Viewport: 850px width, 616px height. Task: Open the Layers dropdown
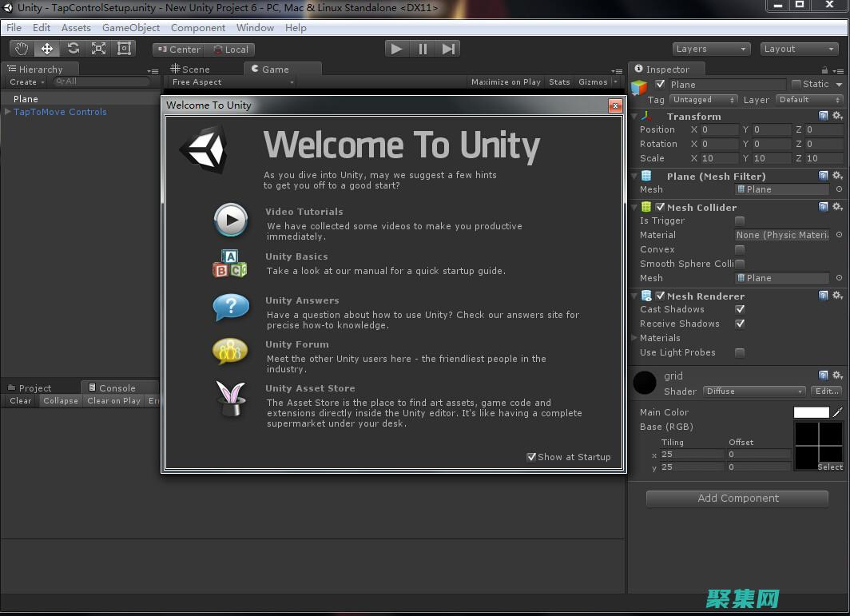(711, 49)
